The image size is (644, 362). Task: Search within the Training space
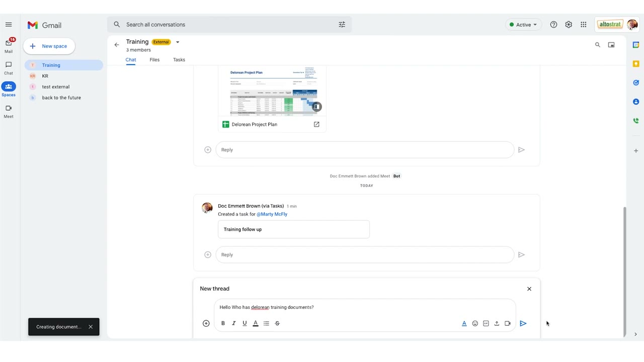click(x=598, y=45)
